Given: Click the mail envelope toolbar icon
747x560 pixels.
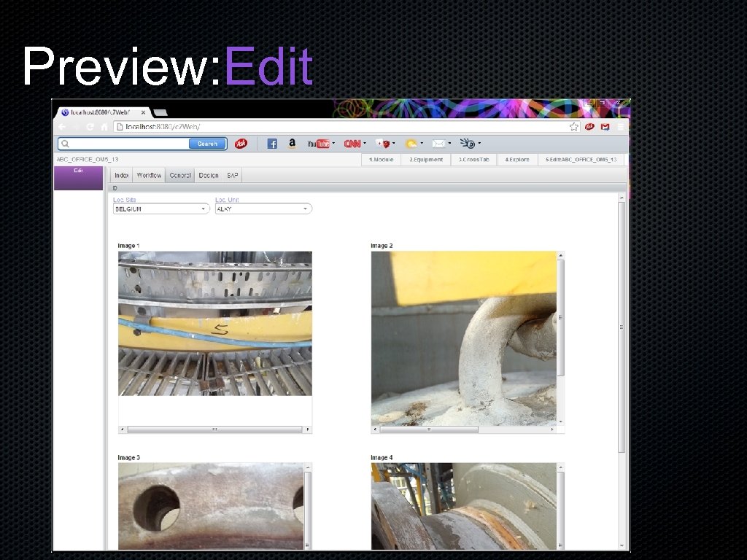Looking at the screenshot, I should click(438, 144).
